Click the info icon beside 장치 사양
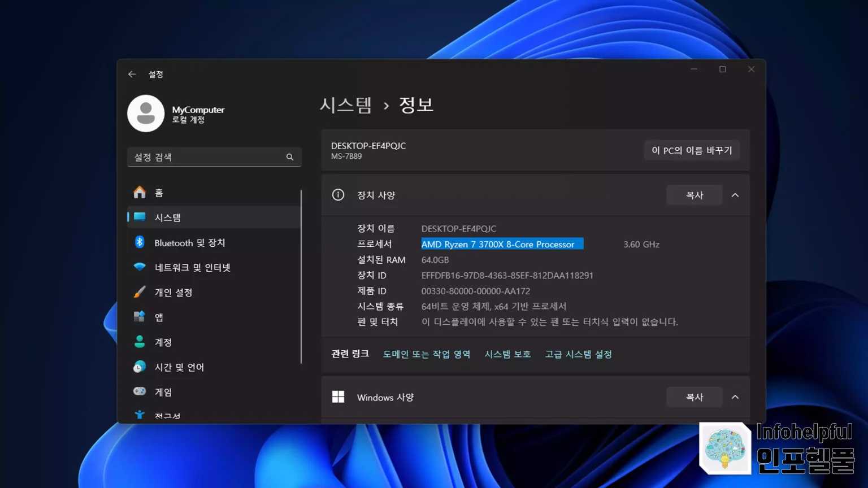The height and width of the screenshot is (488, 868). (x=338, y=195)
